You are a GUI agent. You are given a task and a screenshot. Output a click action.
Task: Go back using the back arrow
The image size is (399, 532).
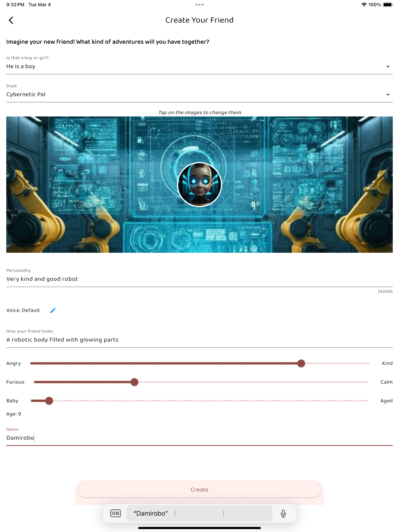11,20
